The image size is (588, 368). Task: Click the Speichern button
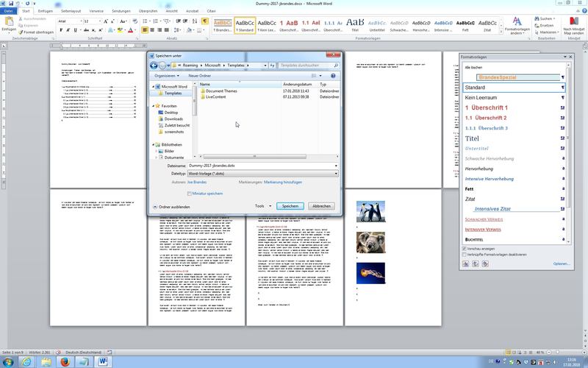click(290, 206)
